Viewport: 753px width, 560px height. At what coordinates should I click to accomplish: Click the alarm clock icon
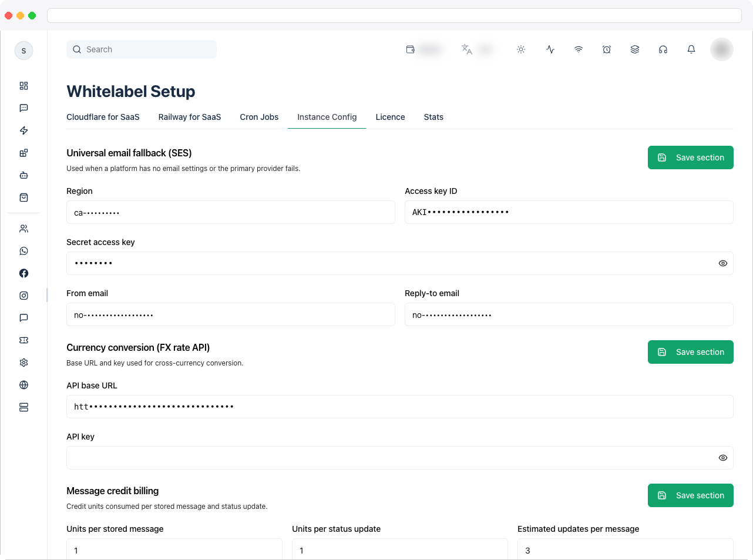[x=607, y=49]
